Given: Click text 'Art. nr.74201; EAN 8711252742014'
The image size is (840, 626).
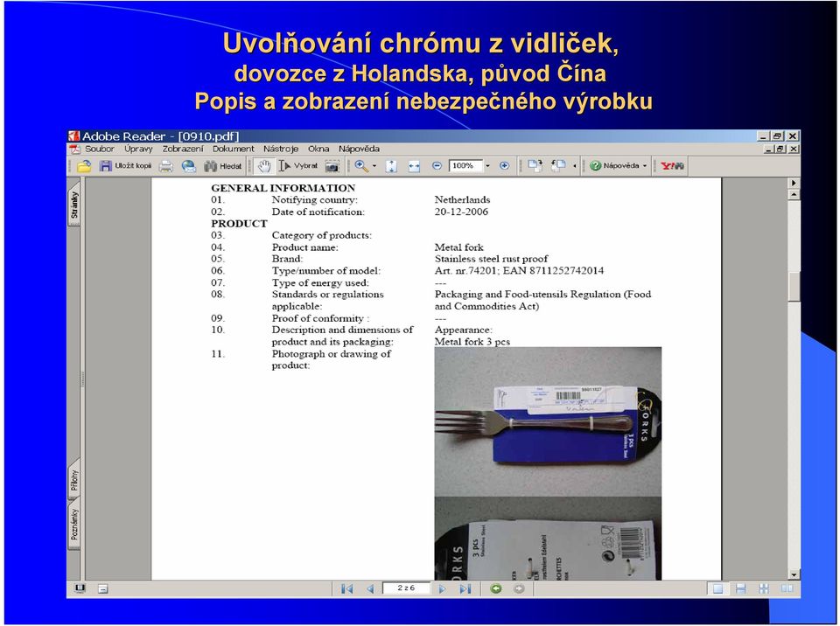Looking at the screenshot, I should [x=519, y=271].
